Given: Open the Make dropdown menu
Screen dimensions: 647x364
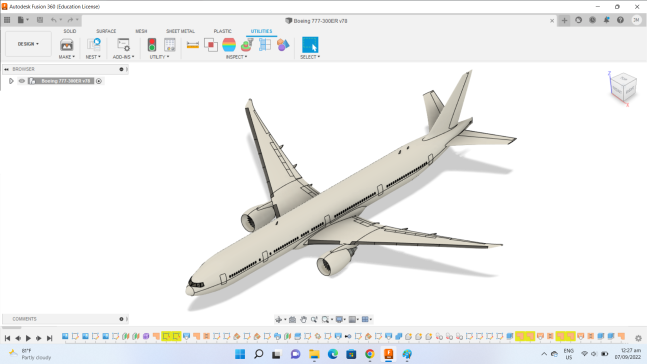Looking at the screenshot, I should [66, 57].
